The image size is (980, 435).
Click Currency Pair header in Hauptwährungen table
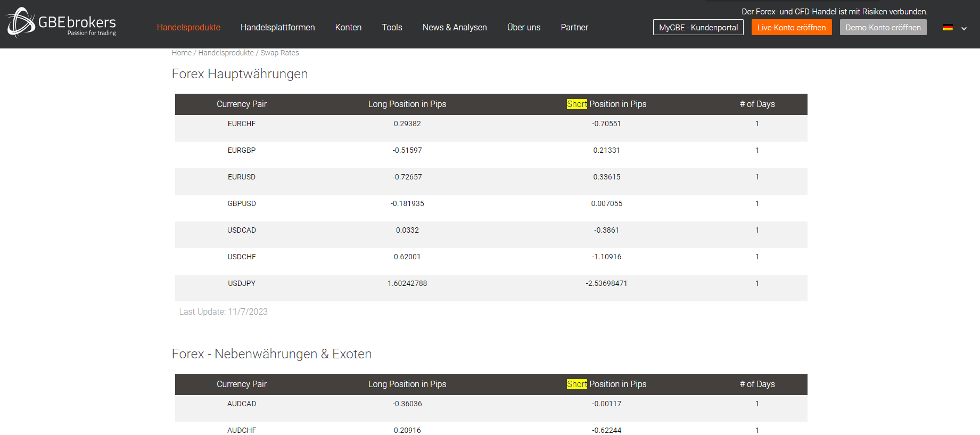point(242,104)
